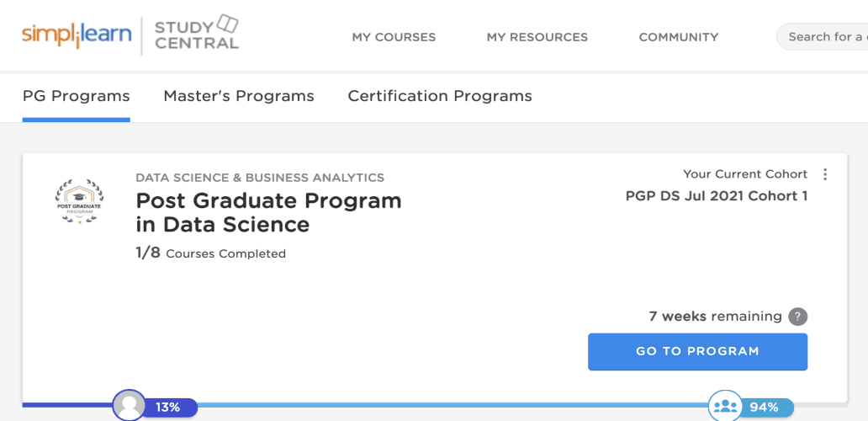Click the 1/8 Courses Completed text
The image size is (868, 421).
click(210, 253)
